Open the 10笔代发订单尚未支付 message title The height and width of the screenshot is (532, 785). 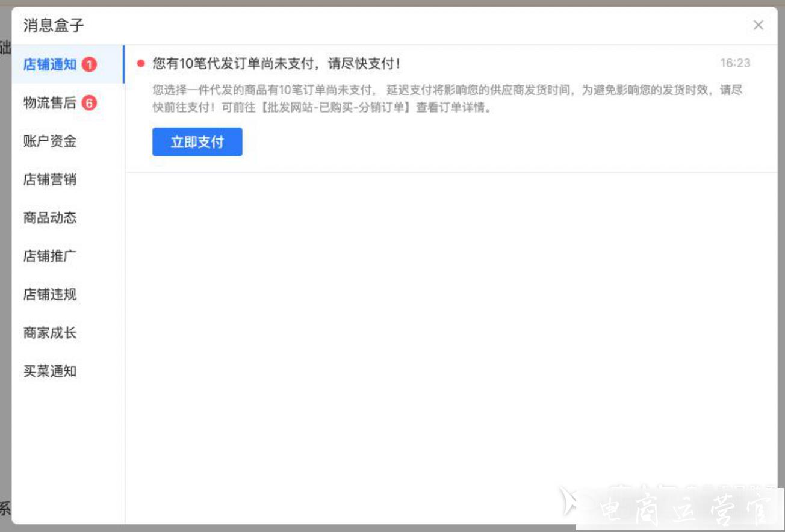[276, 63]
